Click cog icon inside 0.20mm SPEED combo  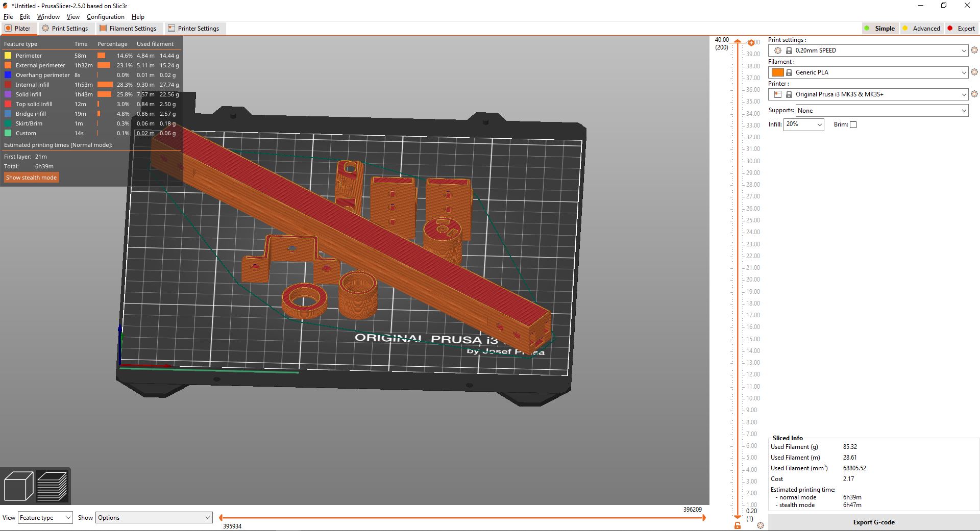coord(778,50)
